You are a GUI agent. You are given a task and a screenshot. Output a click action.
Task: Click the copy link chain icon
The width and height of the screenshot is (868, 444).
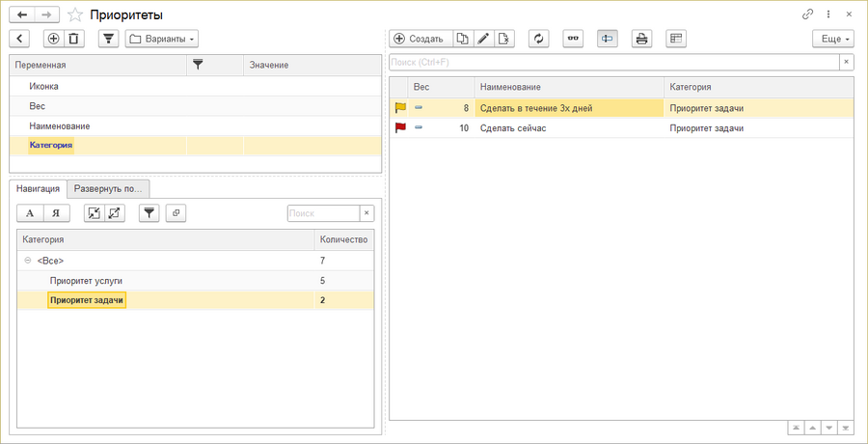pos(807,14)
